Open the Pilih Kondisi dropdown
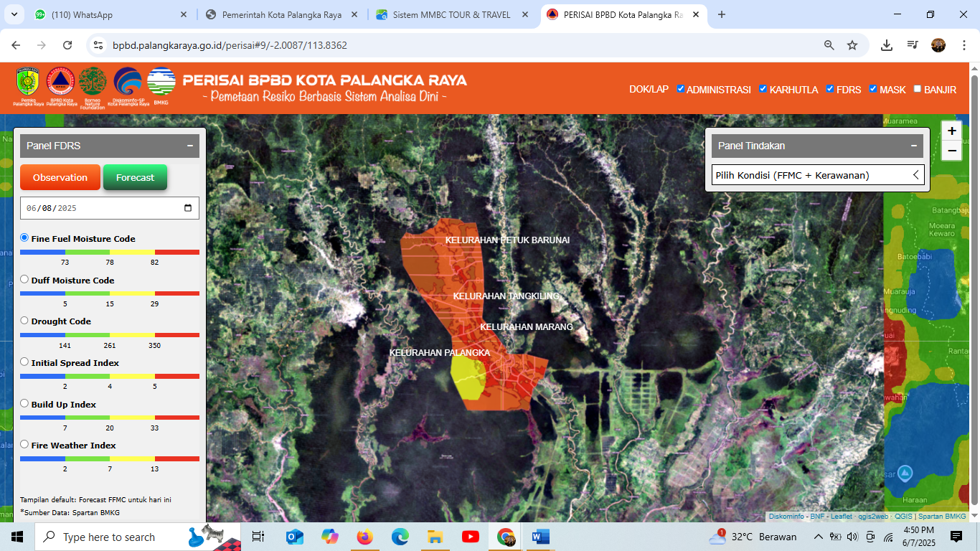 point(817,175)
